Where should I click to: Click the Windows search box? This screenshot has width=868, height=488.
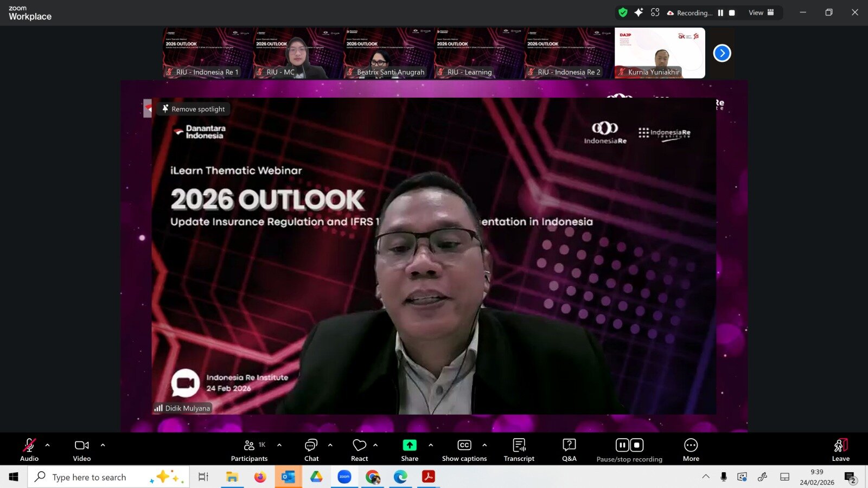coord(90,477)
